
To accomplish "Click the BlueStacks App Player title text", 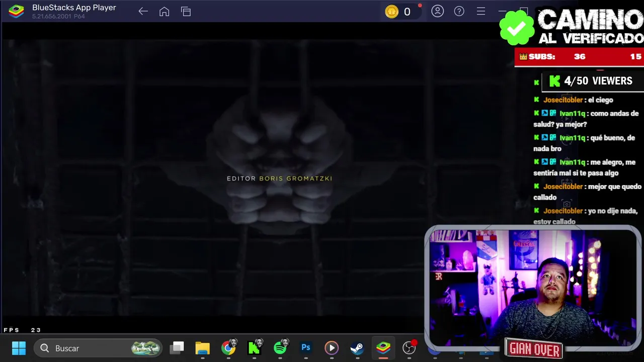I will (x=74, y=8).
